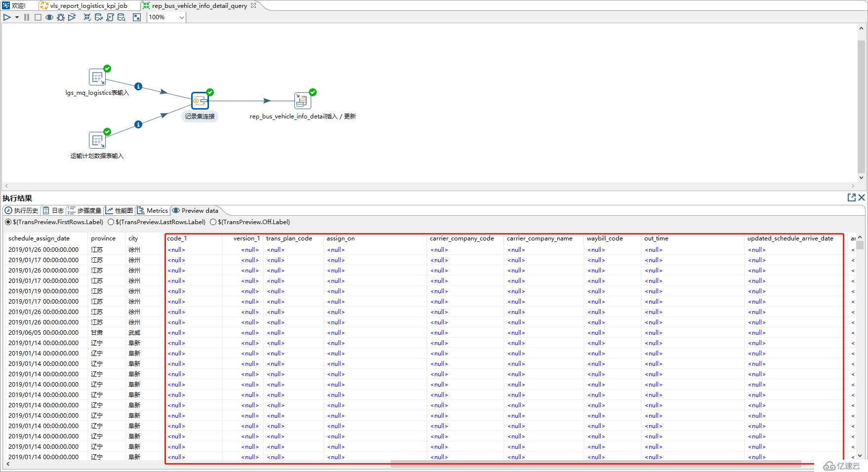This screenshot has width=868, height=472.
Task: Select the TransPreview.FirstRows radio button
Action: click(8, 222)
